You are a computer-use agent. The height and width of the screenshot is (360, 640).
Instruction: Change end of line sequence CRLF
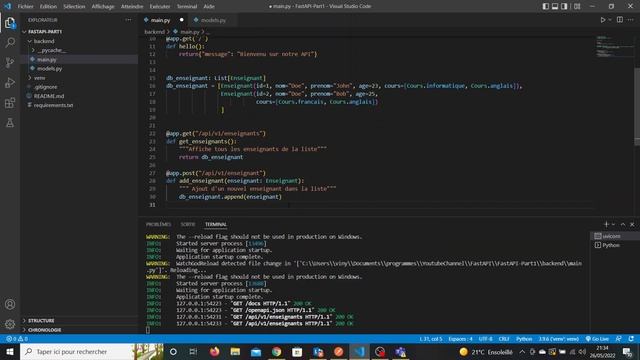[504, 339]
